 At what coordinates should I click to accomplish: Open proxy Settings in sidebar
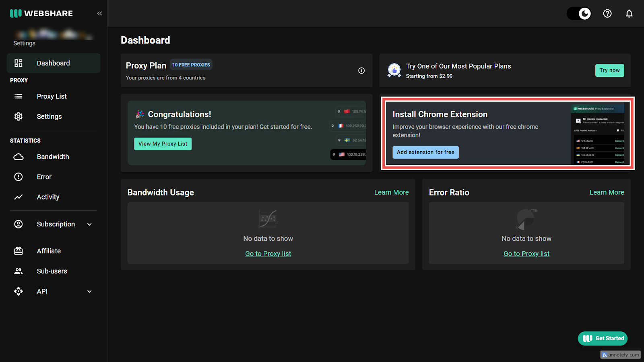point(54,117)
